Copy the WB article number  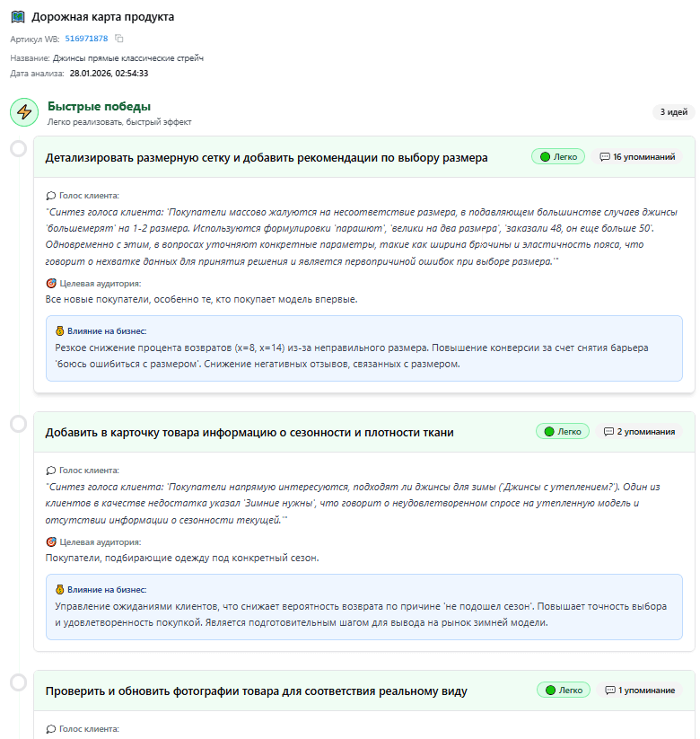click(x=119, y=39)
